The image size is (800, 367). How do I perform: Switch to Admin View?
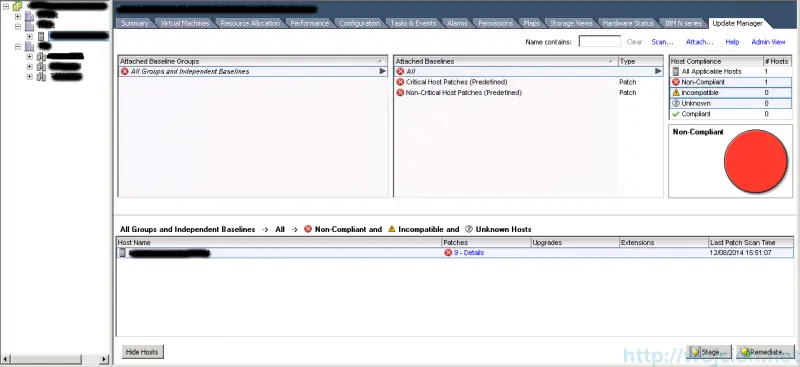[768, 42]
